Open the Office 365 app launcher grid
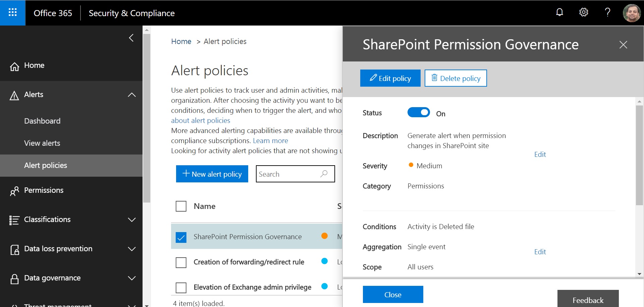 point(13,13)
